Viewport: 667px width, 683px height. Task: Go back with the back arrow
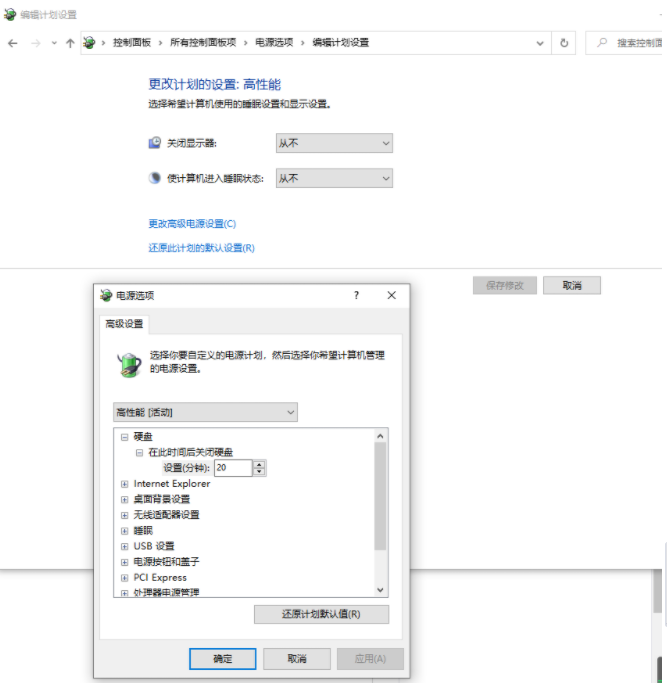point(13,43)
